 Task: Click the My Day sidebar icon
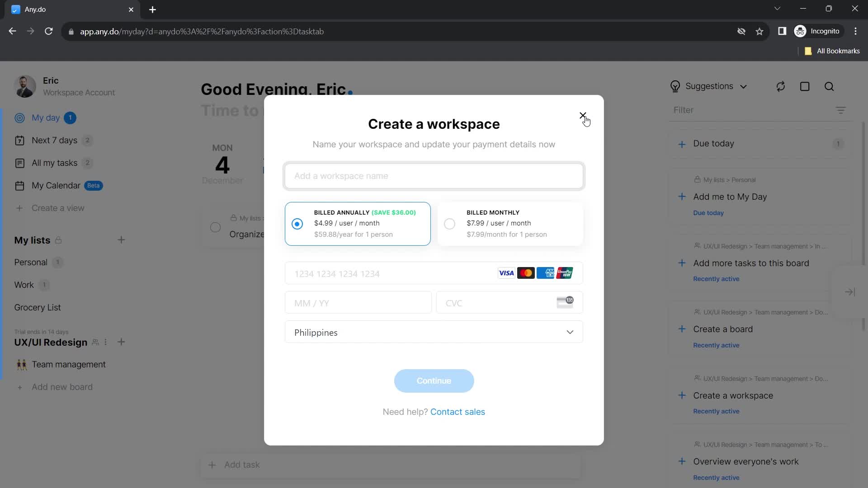tap(20, 118)
